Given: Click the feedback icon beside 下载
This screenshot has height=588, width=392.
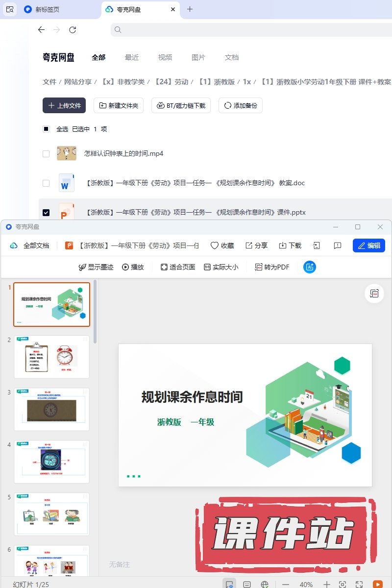Looking at the screenshot, I should click(x=337, y=245).
